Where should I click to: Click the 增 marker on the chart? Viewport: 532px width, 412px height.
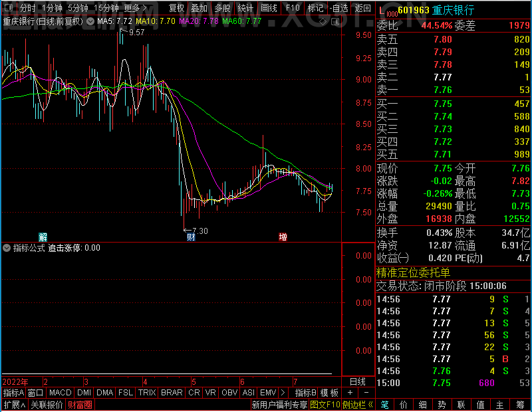(x=283, y=237)
